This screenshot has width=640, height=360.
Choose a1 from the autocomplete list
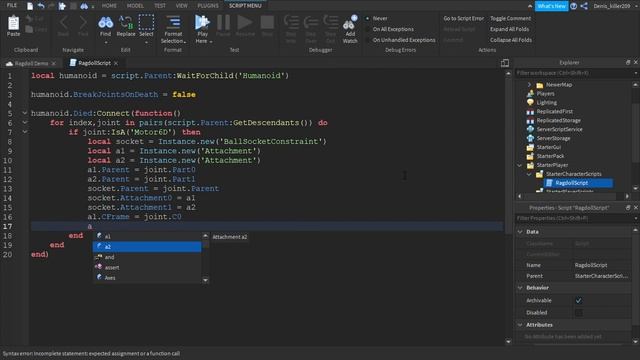click(147, 236)
